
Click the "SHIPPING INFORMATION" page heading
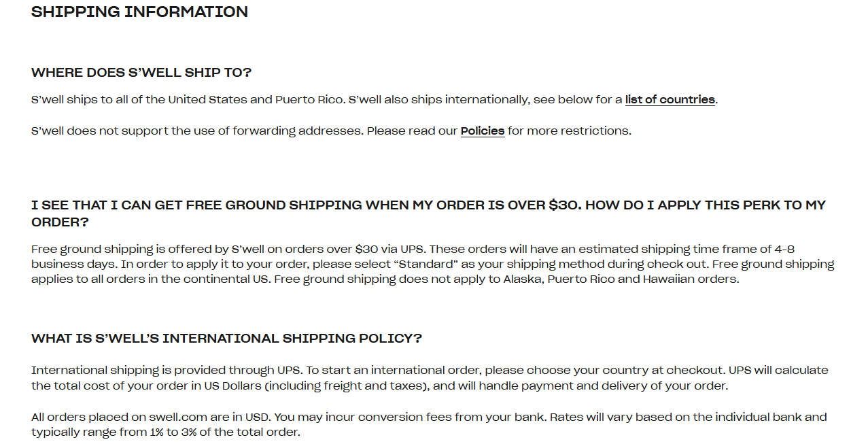point(139,12)
